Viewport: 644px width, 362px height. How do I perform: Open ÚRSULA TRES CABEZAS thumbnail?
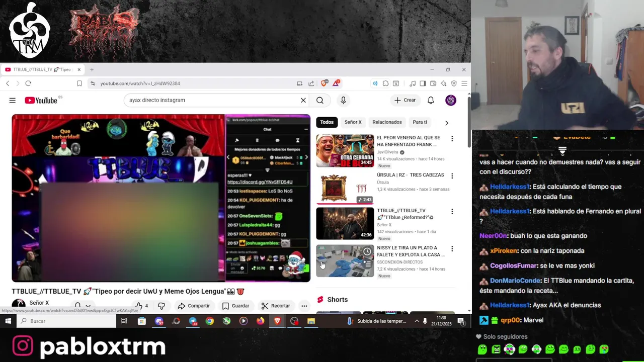click(345, 188)
